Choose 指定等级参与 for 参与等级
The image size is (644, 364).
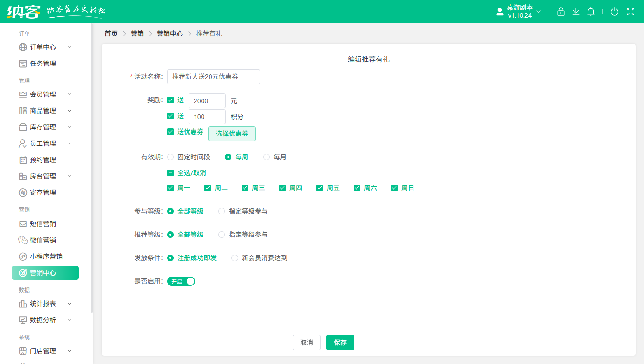(x=221, y=211)
